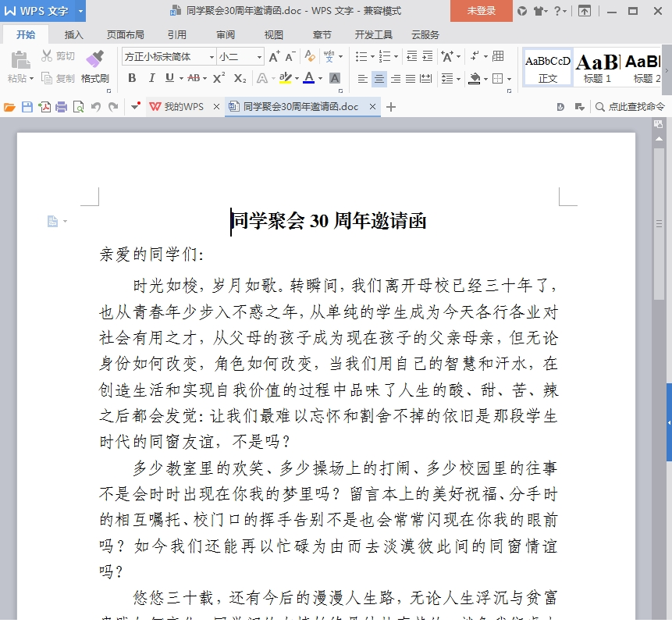
Task: Apply superscript X² formatting
Action: [219, 78]
